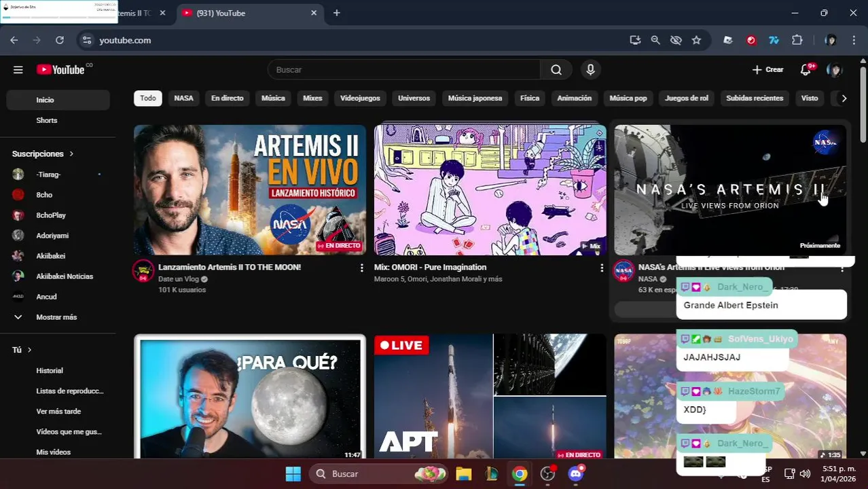Open the taskbar clock and date
This screenshot has width=868, height=489.
coord(839,474)
